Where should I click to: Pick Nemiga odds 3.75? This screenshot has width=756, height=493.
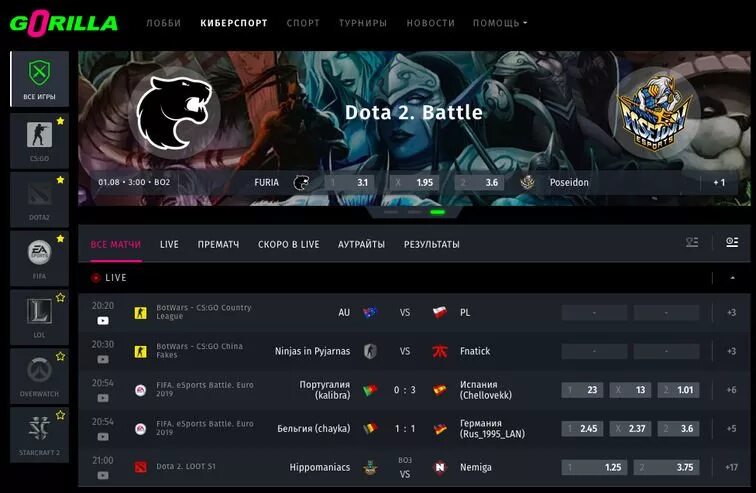(x=666, y=467)
